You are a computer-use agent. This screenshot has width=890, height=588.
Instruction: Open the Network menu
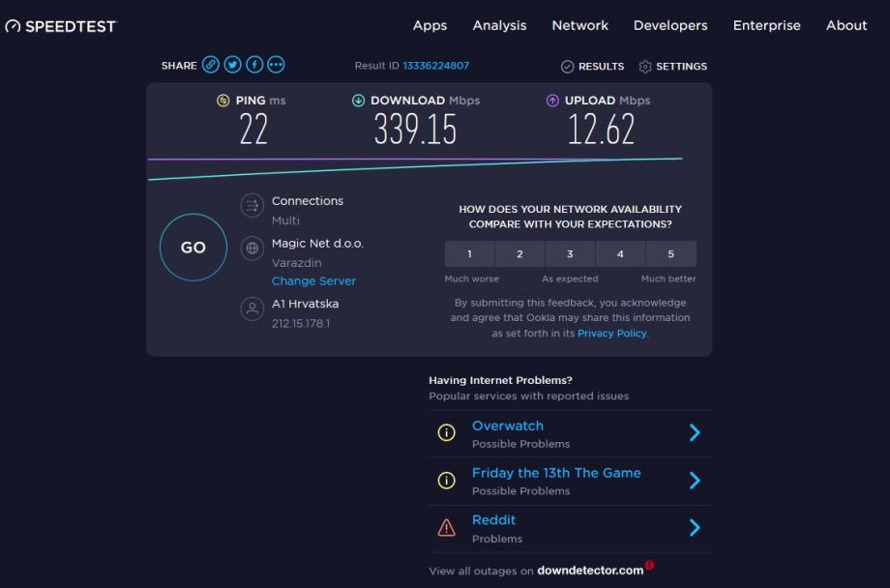point(580,25)
